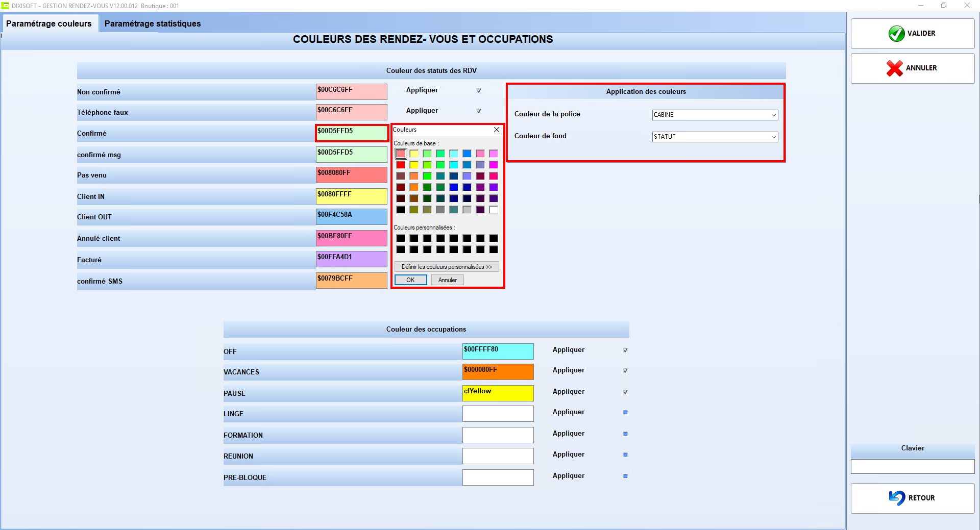Pick the selected salmon-pink basic color swatch
This screenshot has height=530, width=980.
[401, 154]
